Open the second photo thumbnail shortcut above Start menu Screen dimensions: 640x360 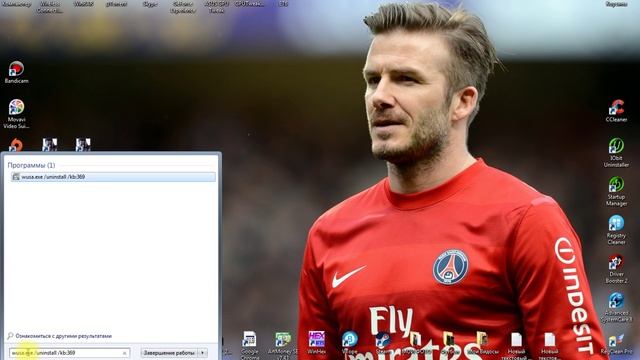pos(83,144)
